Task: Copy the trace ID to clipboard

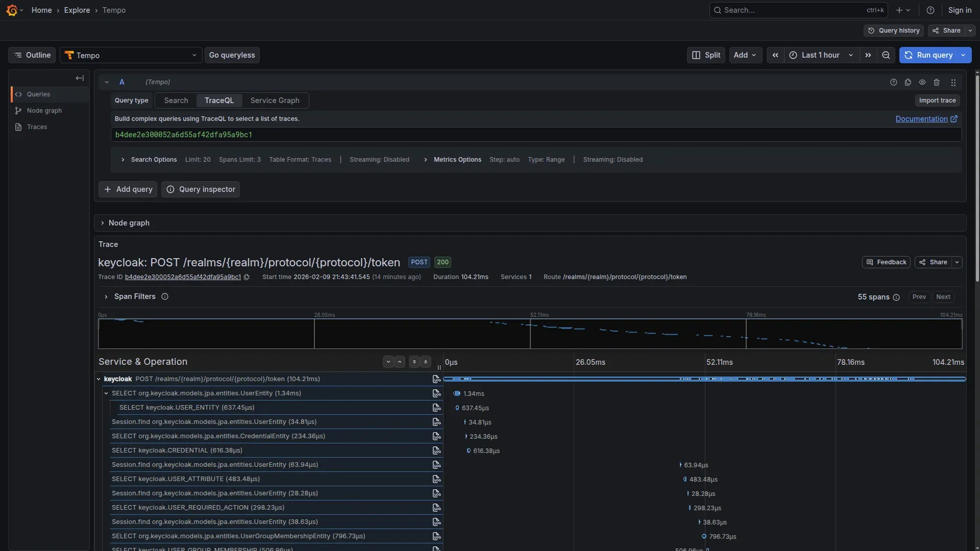Action: coord(247,277)
